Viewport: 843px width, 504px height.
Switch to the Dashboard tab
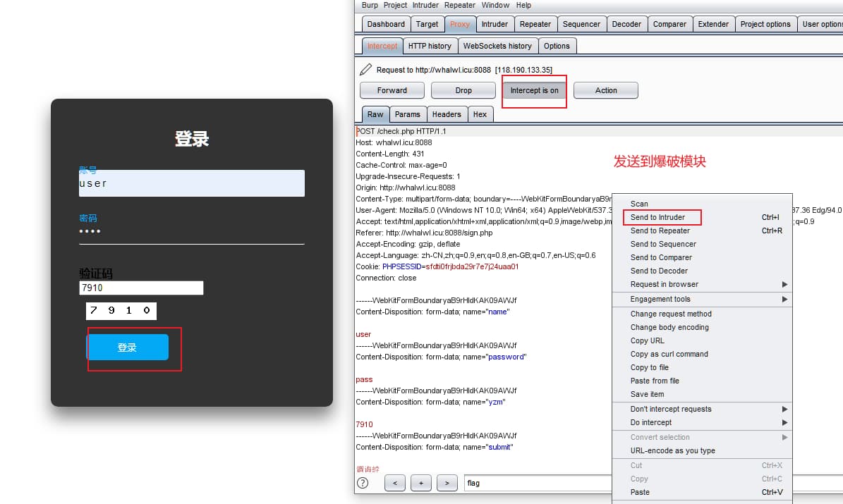(x=386, y=24)
